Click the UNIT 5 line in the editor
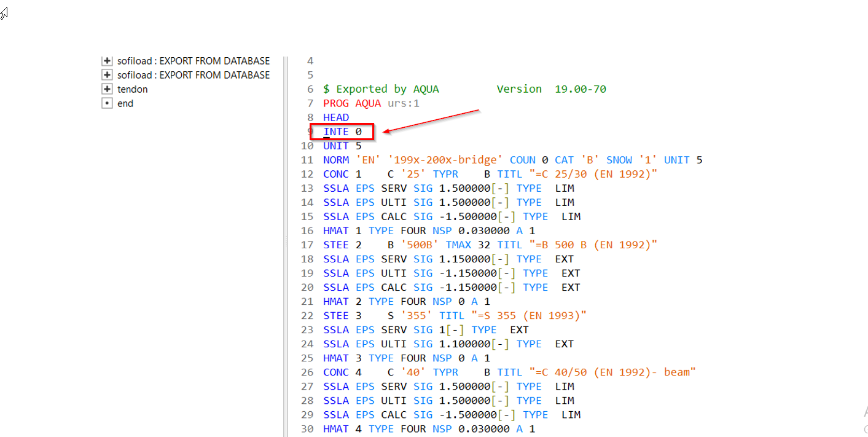The height and width of the screenshot is (437, 868). (x=342, y=146)
